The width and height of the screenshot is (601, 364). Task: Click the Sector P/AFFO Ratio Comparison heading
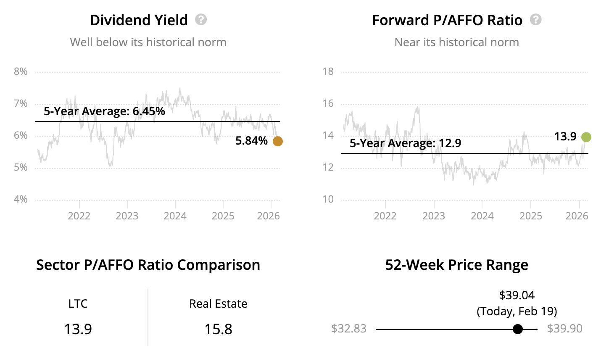(148, 265)
